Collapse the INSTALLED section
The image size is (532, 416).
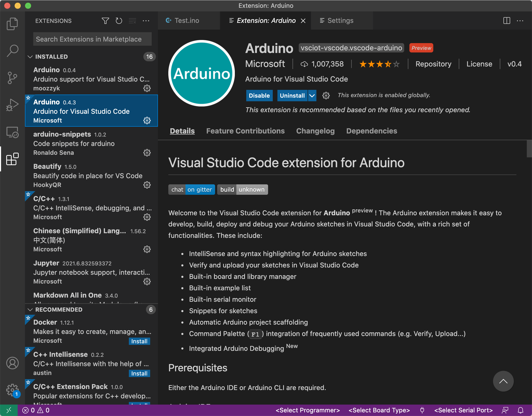coord(30,57)
